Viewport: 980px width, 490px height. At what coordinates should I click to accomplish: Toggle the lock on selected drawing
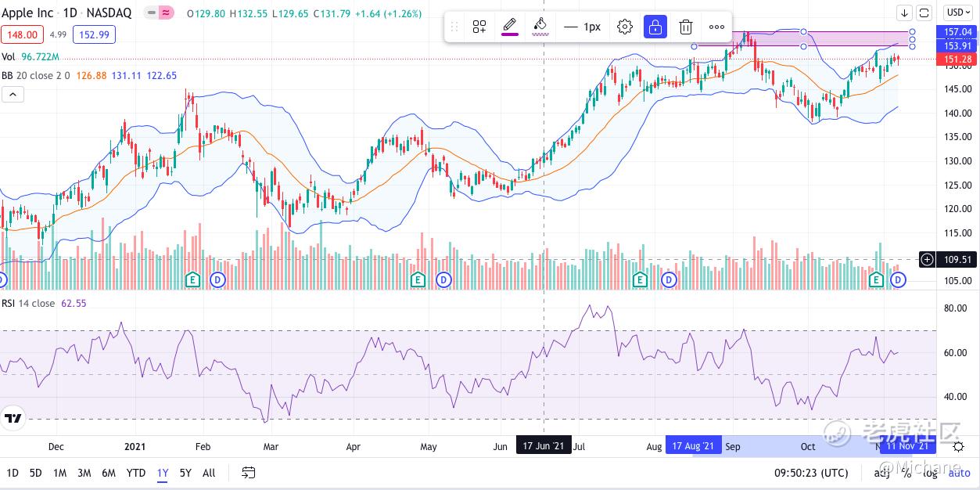coord(655,27)
